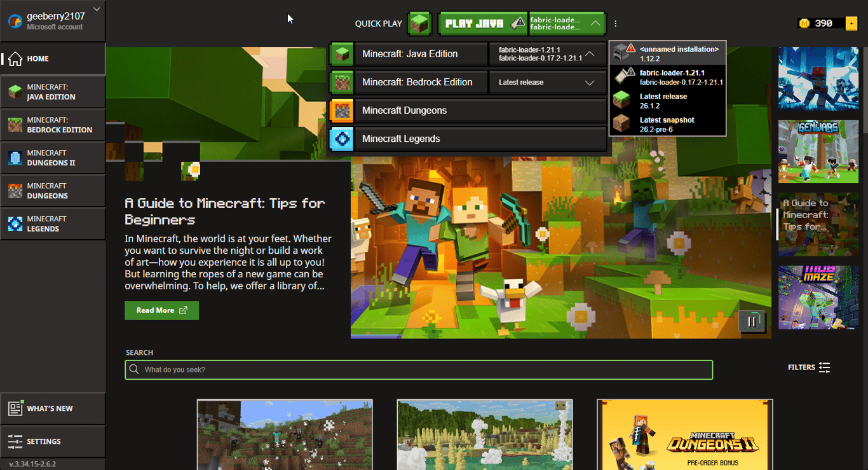Expand the Bedrock Edition Latest release dropdown
868x470 pixels.
[x=547, y=82]
